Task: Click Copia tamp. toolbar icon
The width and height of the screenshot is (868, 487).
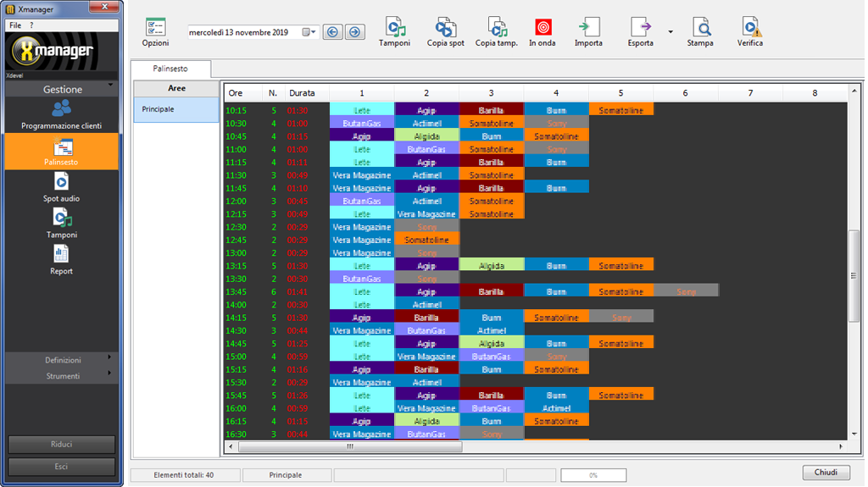Action: pyautogui.click(x=497, y=33)
